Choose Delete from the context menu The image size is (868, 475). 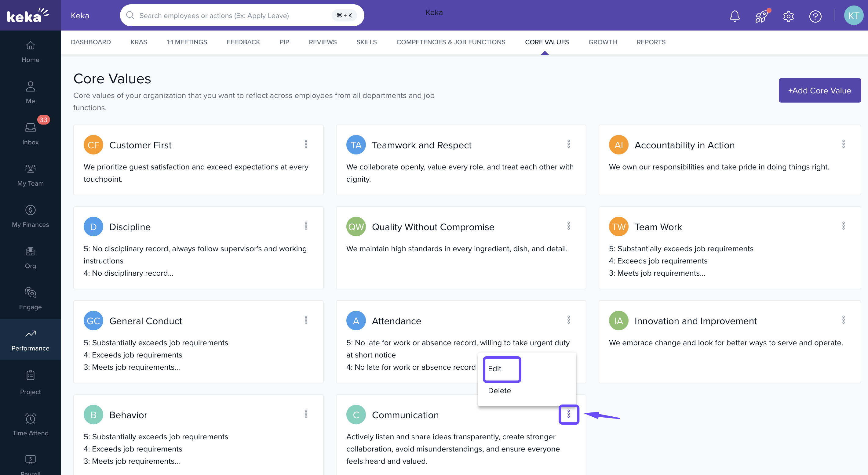(499, 390)
